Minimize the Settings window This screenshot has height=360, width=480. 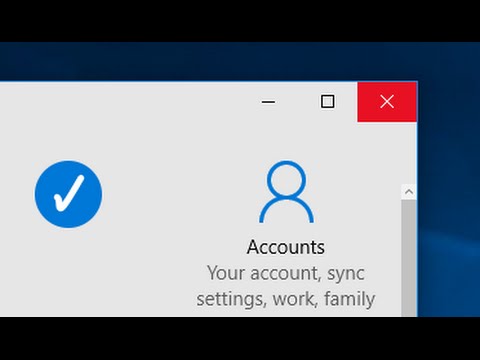[x=268, y=102]
